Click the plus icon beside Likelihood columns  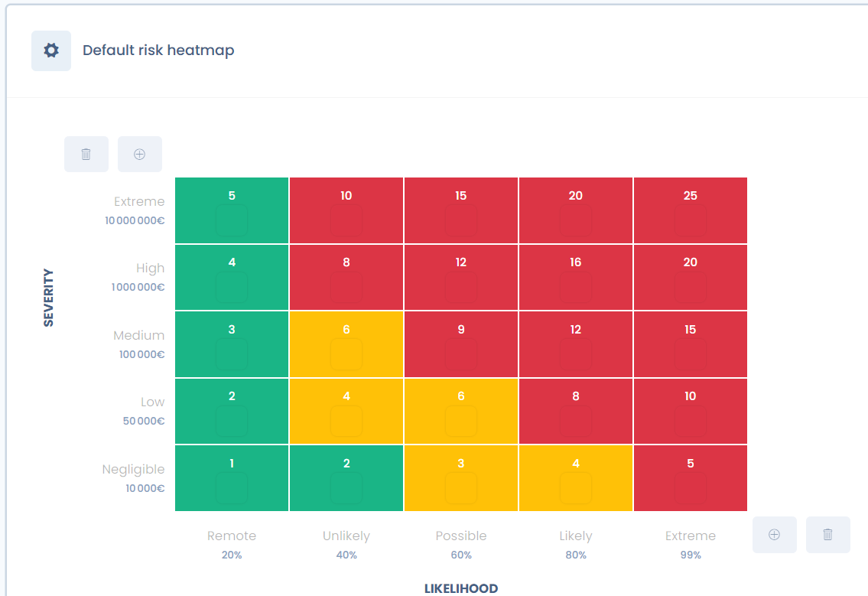[x=774, y=535]
